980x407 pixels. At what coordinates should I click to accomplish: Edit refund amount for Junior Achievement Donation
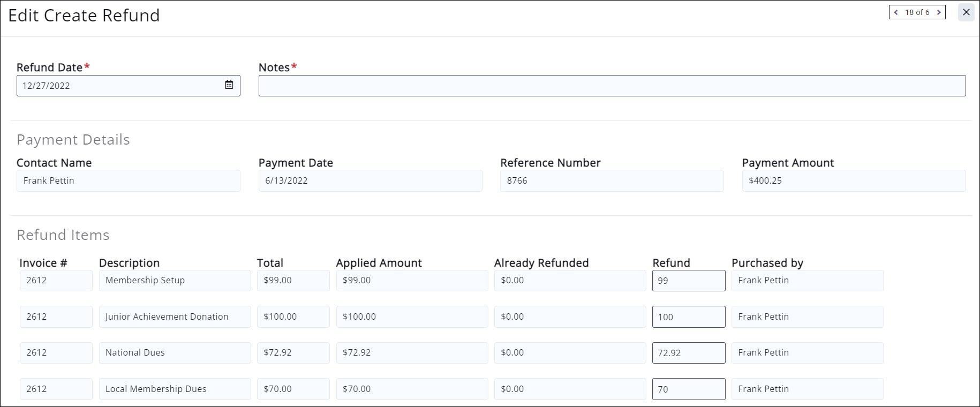click(x=688, y=317)
